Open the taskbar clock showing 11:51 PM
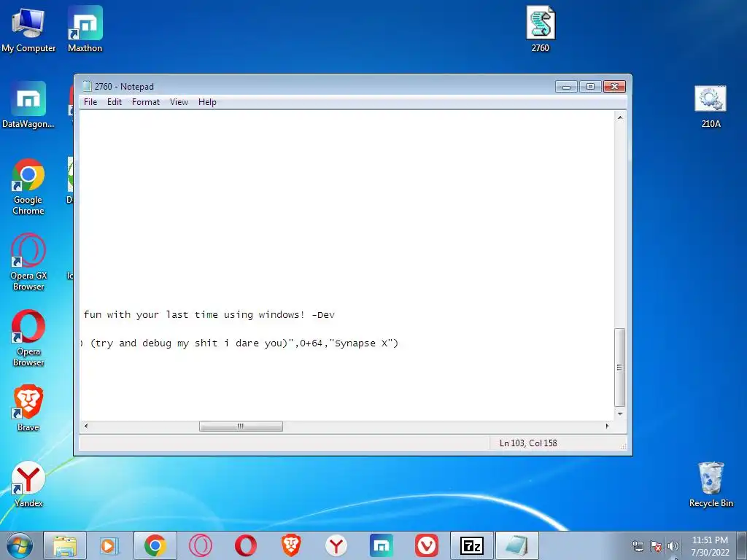This screenshot has height=560, width=747. coord(710,546)
